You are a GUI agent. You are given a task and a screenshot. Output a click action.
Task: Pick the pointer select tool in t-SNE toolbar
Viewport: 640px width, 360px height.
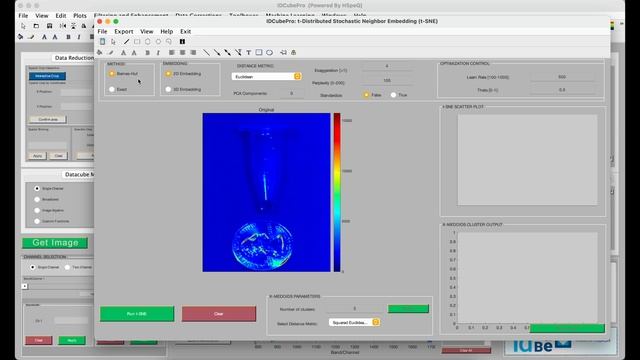point(113,42)
